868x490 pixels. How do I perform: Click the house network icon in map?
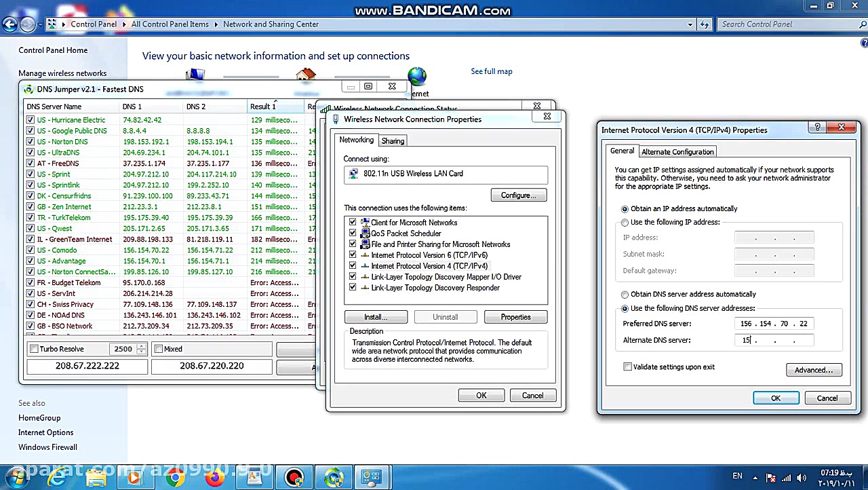306,75
